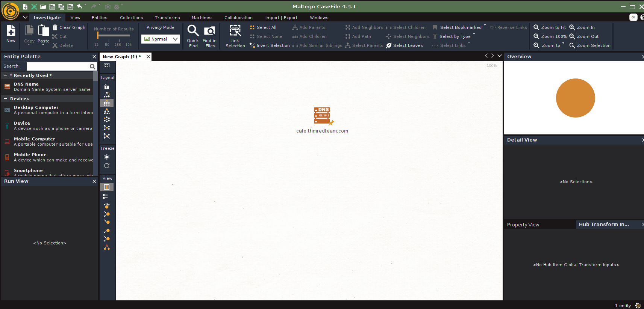Image resolution: width=644 pixels, height=309 pixels.
Task: Open the Collaboration tab
Action: coord(239,18)
